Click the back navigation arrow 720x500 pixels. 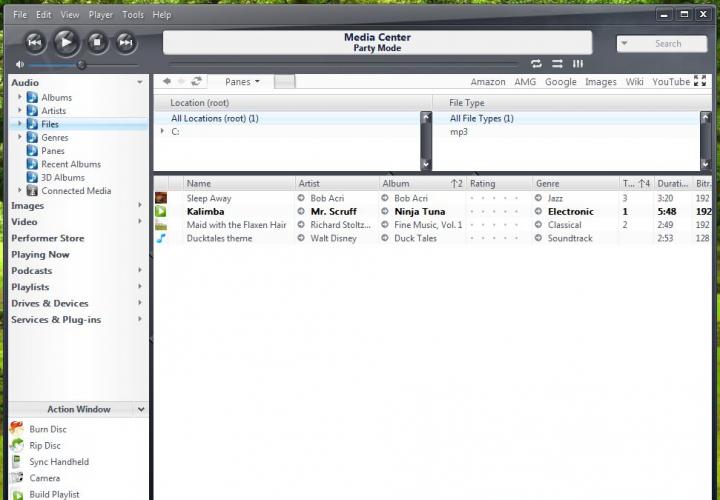(167, 82)
